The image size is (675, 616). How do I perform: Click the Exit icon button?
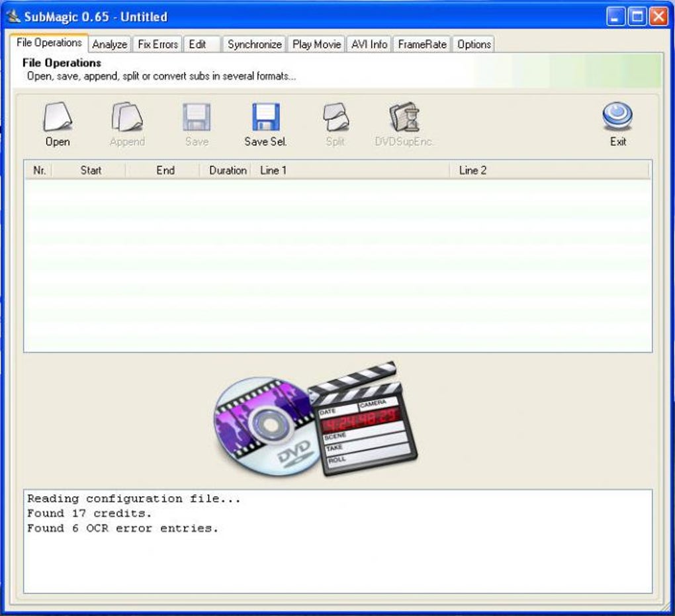pos(617,116)
